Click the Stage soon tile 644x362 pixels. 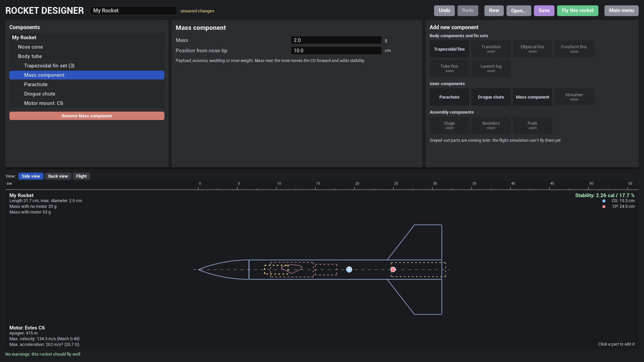click(x=449, y=125)
